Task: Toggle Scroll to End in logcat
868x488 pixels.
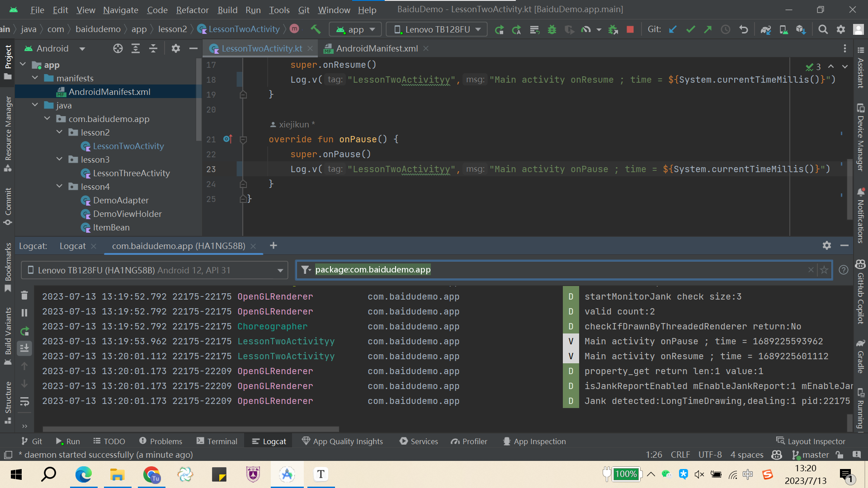Action: [24, 348]
